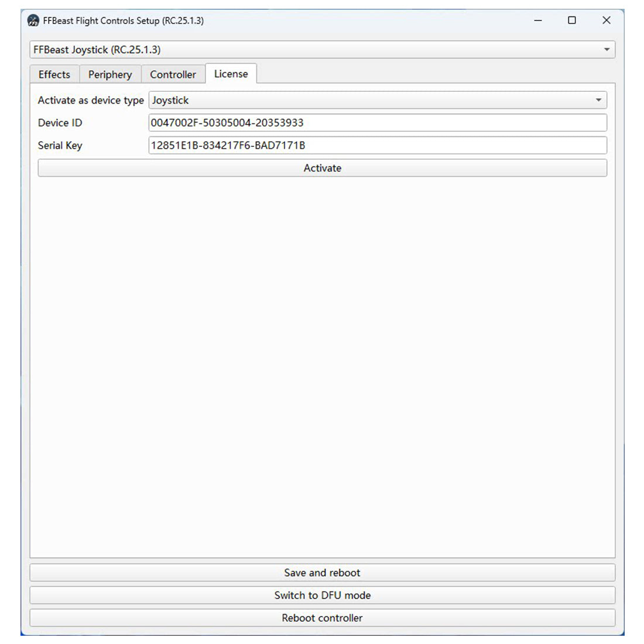Image resolution: width=644 pixels, height=644 pixels.
Task: Click Save and reboot
Action: click(322, 573)
